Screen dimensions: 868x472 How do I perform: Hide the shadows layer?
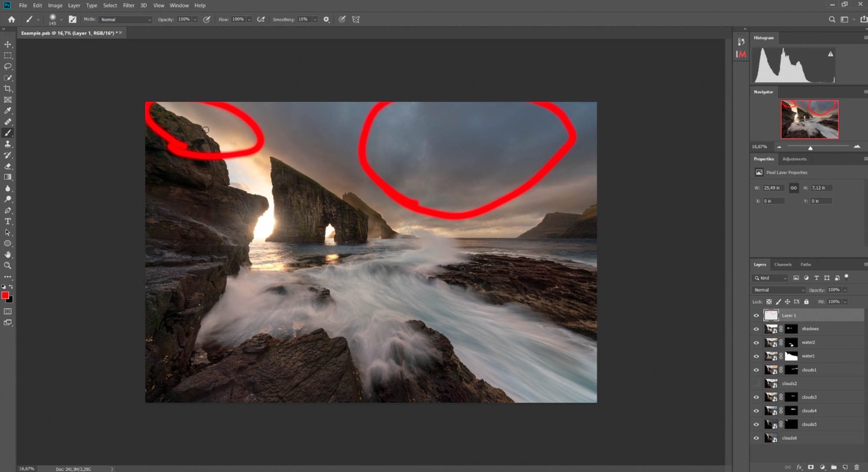pos(756,329)
